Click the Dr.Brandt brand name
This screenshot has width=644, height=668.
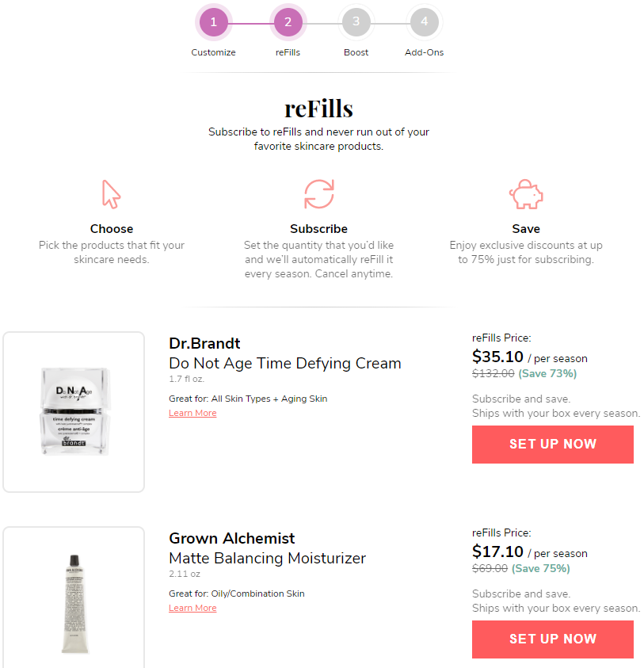click(x=204, y=343)
